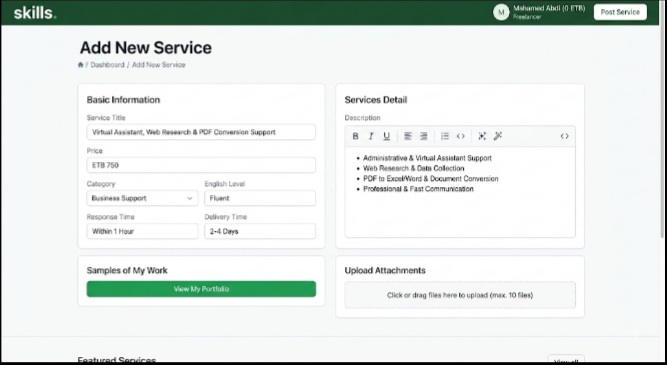Insert a bulleted list in description
Image resolution: width=667 pixels, height=365 pixels.
[445, 136]
